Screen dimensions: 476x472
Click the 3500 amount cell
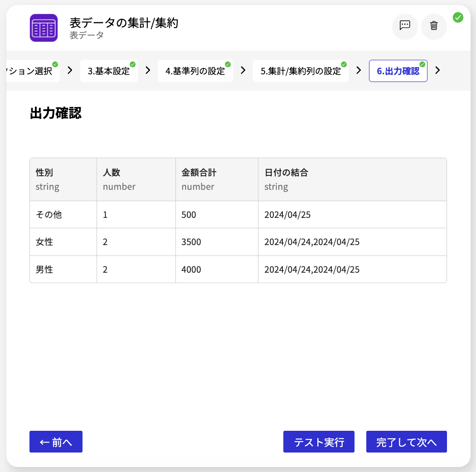point(217,242)
